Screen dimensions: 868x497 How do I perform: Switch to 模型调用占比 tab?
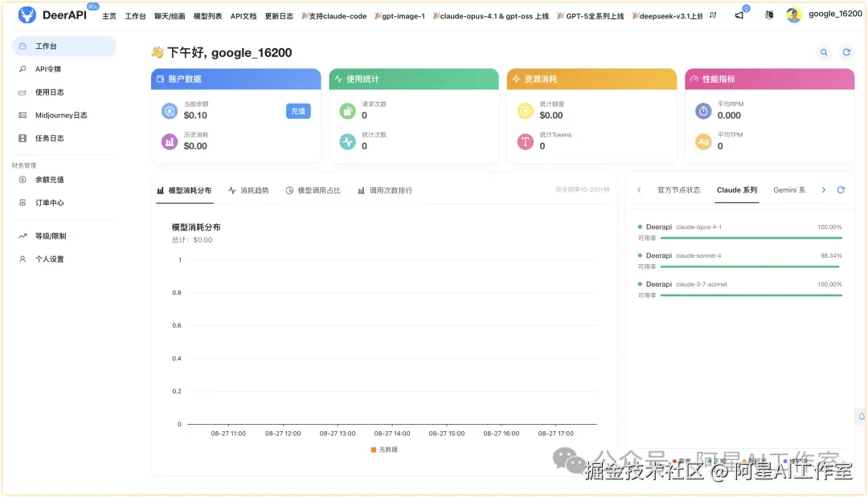click(313, 191)
